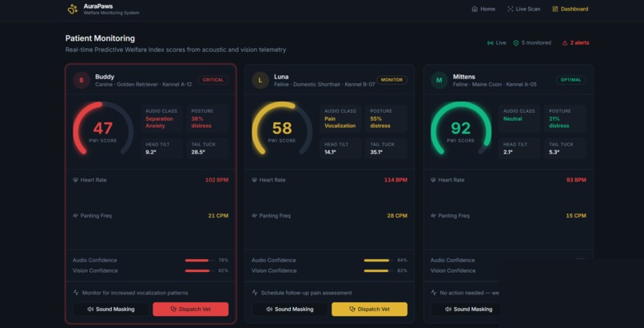Click Buddy's heart rate '102 BPM'
Screen dimensions: 644x328
217,180
